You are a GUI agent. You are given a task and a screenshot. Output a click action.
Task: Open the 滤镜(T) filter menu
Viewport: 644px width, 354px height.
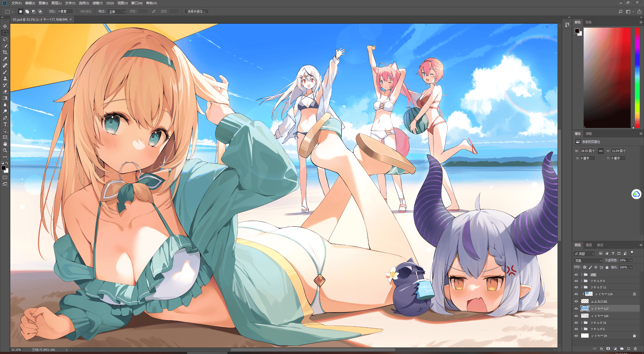pos(97,3)
